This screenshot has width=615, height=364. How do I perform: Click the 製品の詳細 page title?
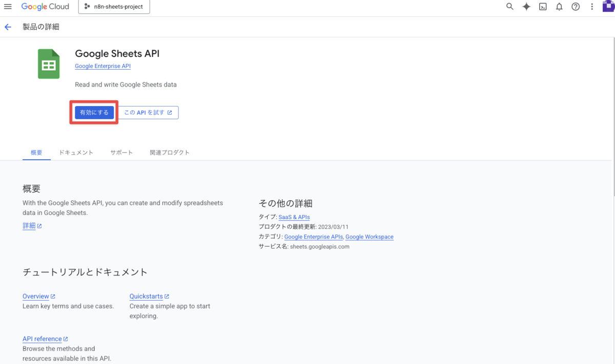(x=41, y=27)
